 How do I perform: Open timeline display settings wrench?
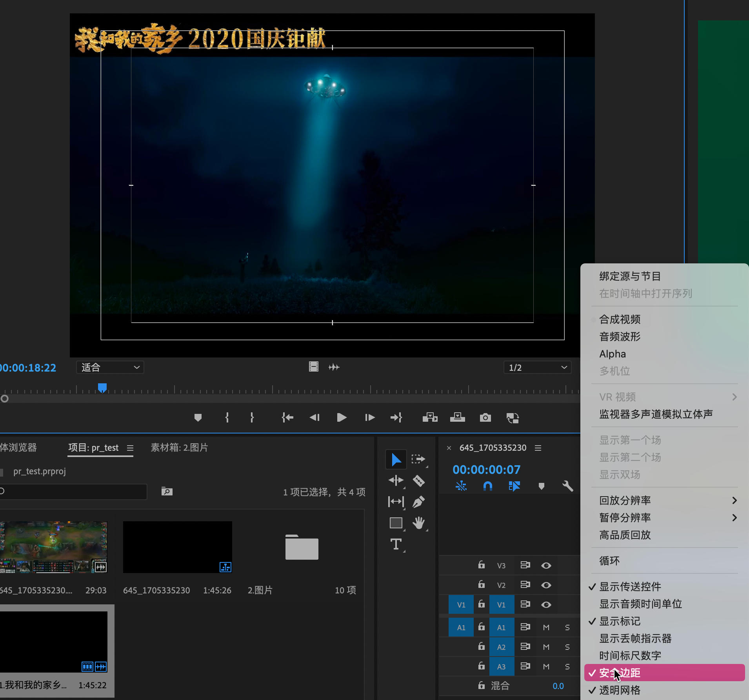coord(567,486)
